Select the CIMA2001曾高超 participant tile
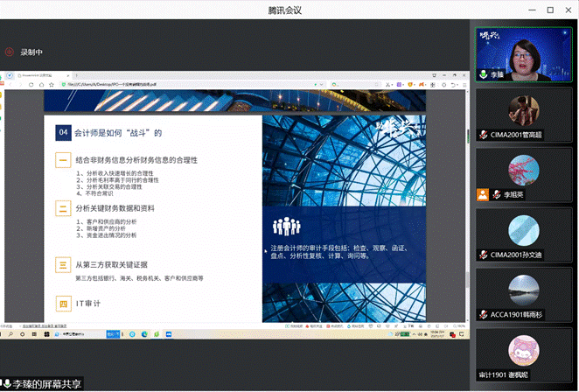The image size is (579, 392). (523, 114)
